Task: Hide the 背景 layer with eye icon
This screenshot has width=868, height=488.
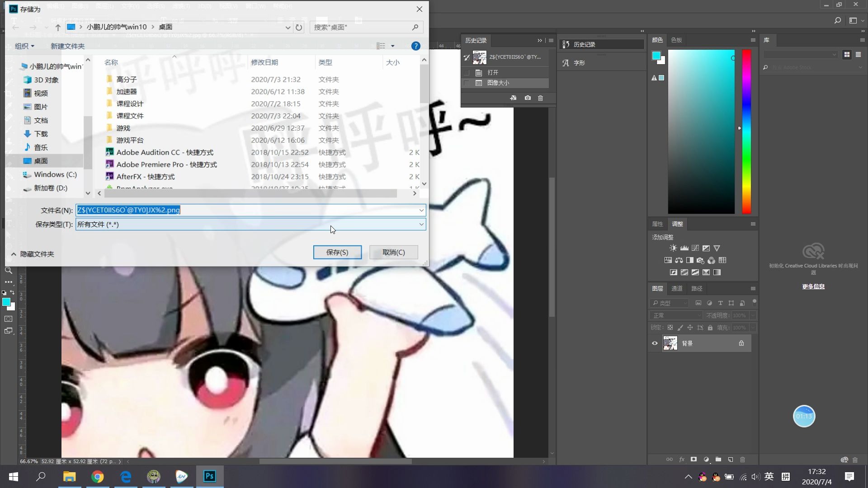Action: pyautogui.click(x=655, y=343)
